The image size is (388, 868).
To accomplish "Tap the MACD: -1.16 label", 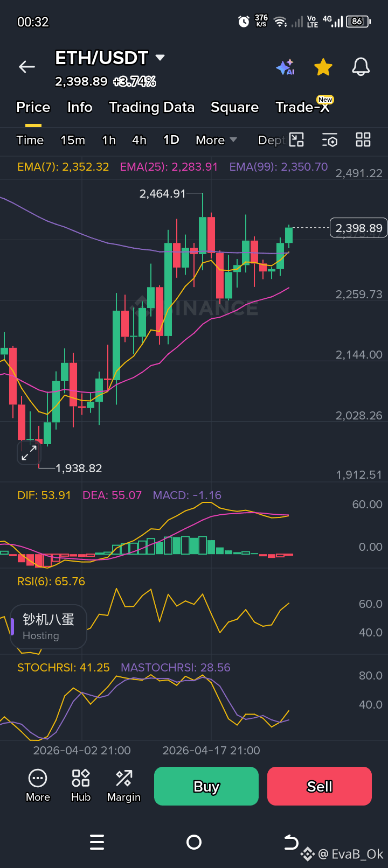I will tap(187, 495).
